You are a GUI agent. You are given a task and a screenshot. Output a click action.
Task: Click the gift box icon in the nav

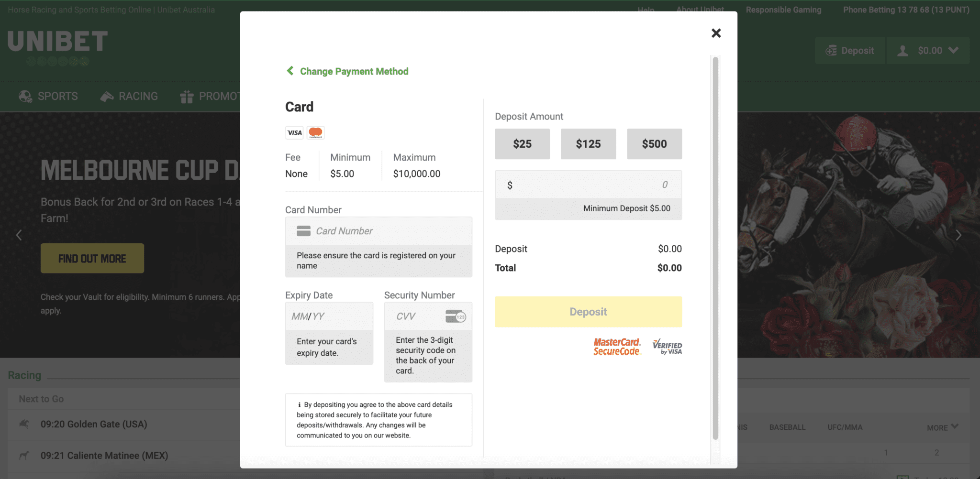tap(187, 97)
